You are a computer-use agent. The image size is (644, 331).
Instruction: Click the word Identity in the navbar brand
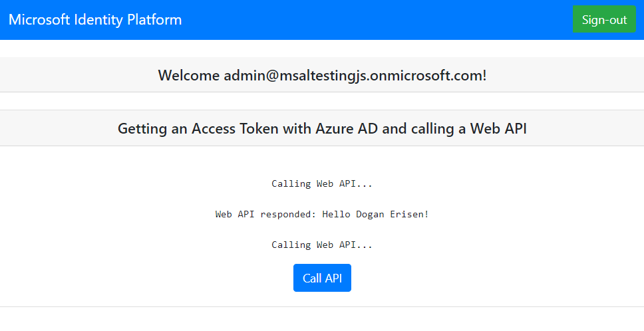point(98,20)
